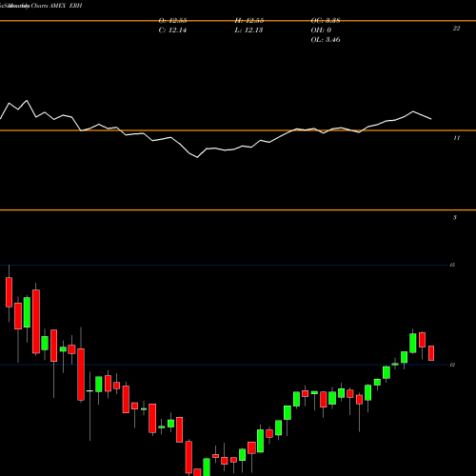The height and width of the screenshot is (476, 476).
Task: Click the 'AMEX ERH' chart title
Action: coord(66,6)
